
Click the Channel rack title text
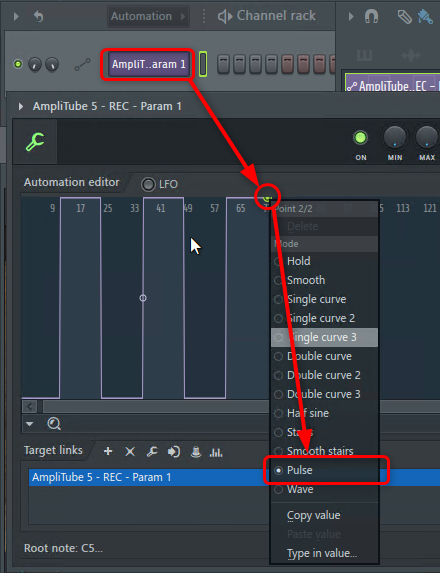point(276,16)
